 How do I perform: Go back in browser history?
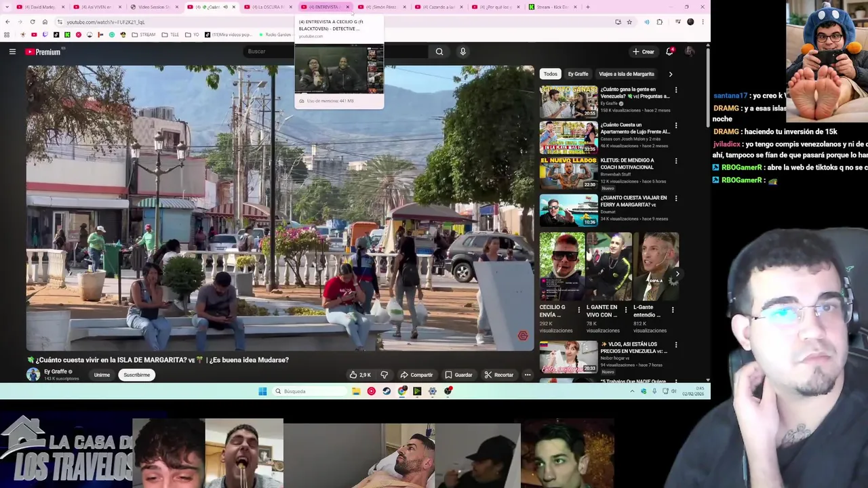tap(7, 22)
